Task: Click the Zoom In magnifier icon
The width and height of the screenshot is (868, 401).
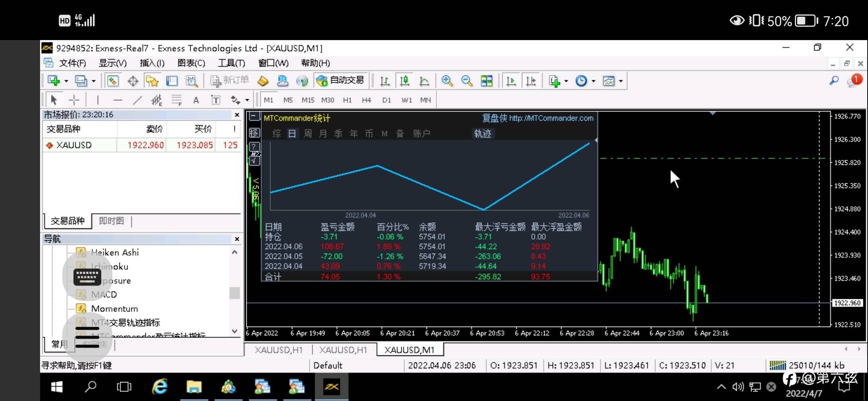Action: 447,81
